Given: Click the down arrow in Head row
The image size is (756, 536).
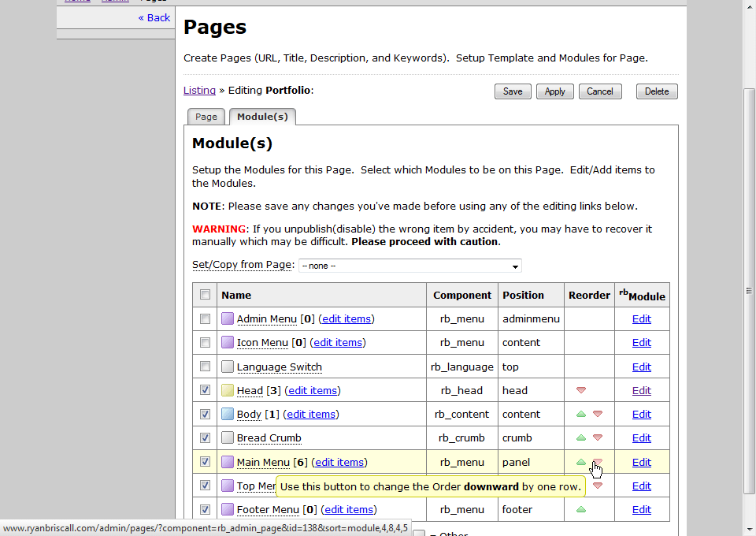Looking at the screenshot, I should 581,390.
